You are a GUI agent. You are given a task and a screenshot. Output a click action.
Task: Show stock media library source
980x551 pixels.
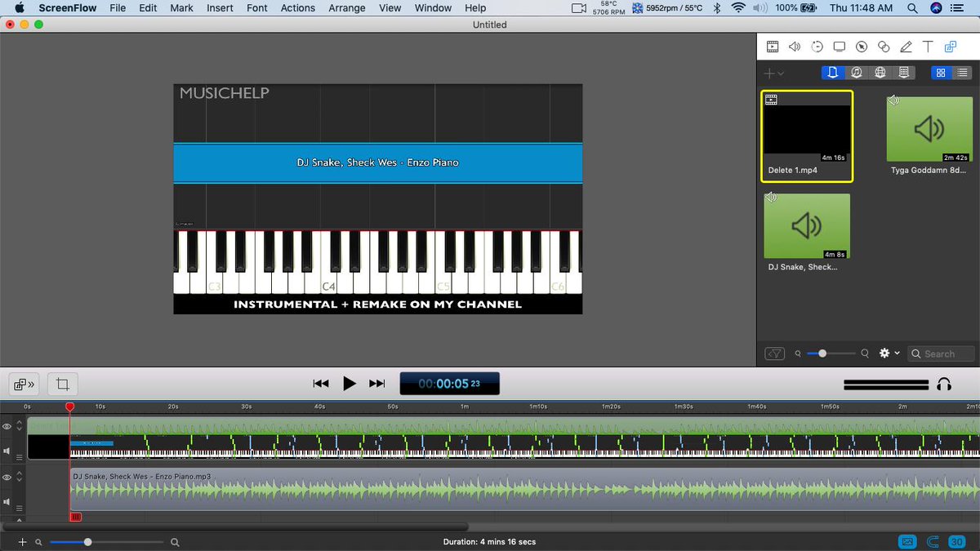[x=903, y=73]
